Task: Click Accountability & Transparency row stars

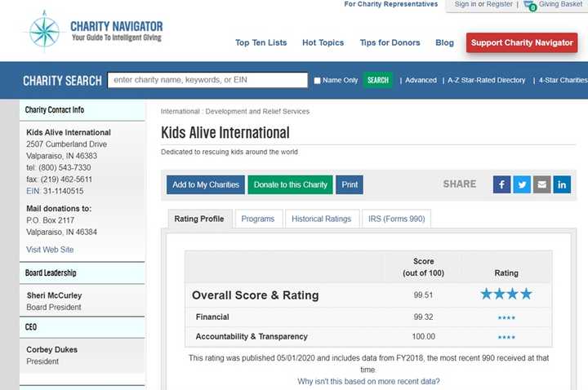Action: pos(506,337)
